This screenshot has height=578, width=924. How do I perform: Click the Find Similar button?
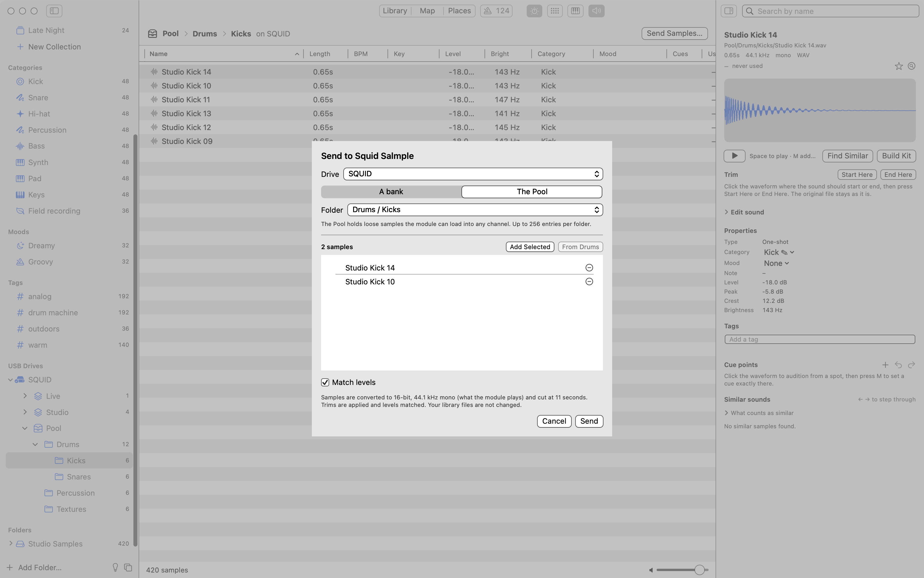tap(848, 156)
